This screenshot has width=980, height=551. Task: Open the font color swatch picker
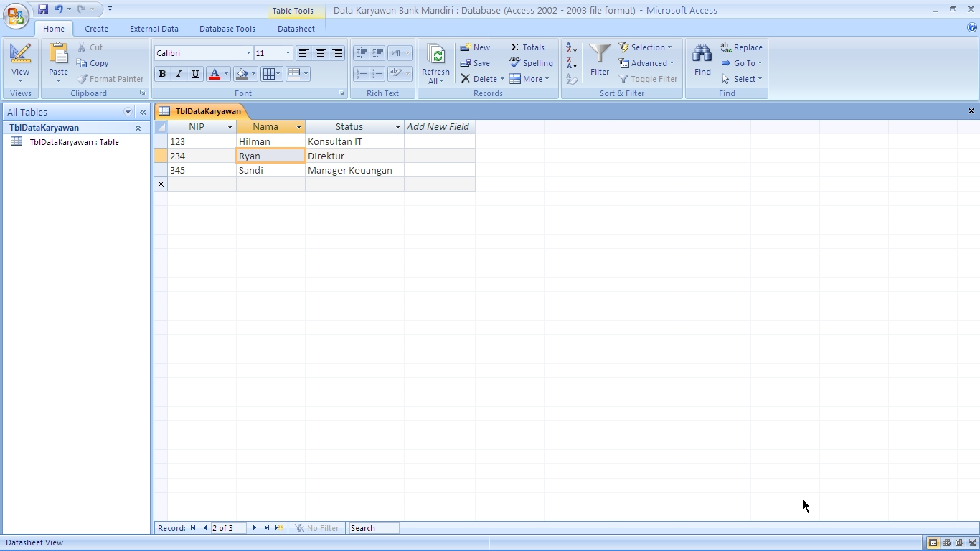226,74
